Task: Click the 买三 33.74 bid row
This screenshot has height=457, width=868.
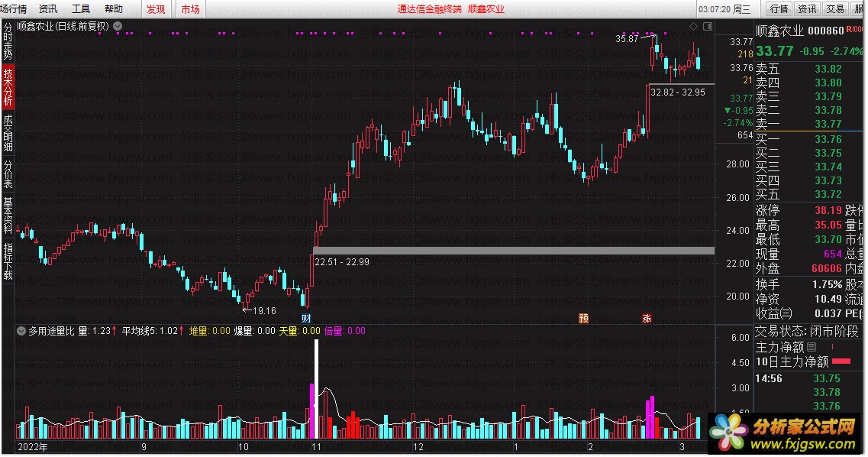Action: coord(808,167)
